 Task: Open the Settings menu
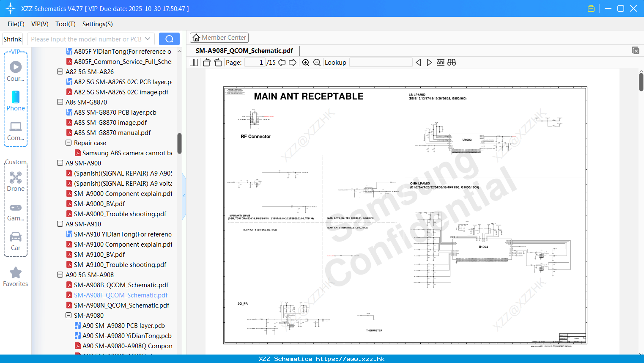[98, 24]
